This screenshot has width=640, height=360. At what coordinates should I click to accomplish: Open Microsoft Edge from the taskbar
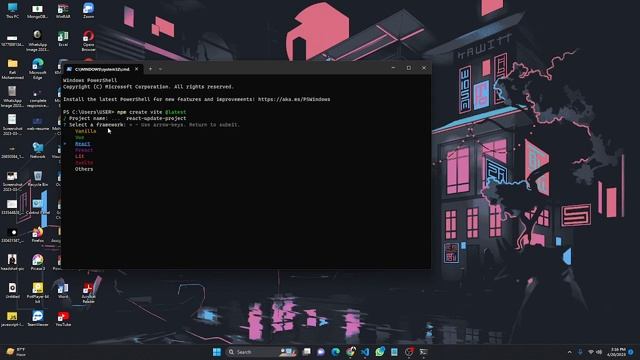(336, 352)
